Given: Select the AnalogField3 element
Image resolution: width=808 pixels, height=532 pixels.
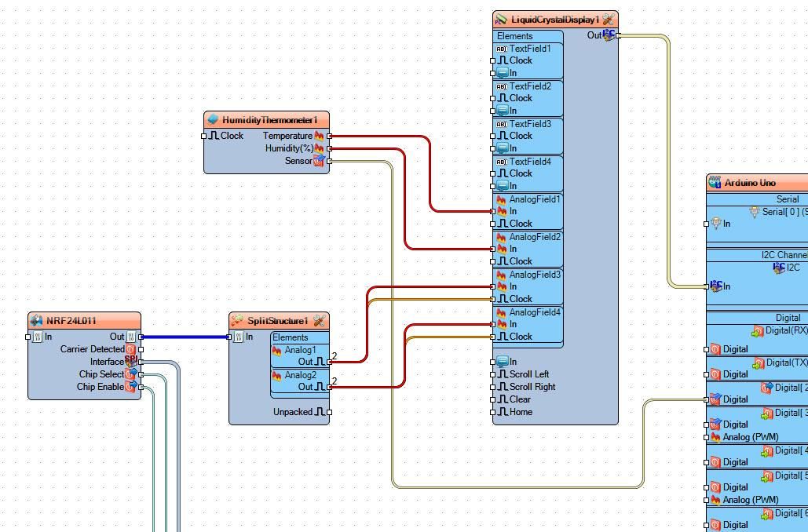Looking at the screenshot, I should click(x=528, y=275).
